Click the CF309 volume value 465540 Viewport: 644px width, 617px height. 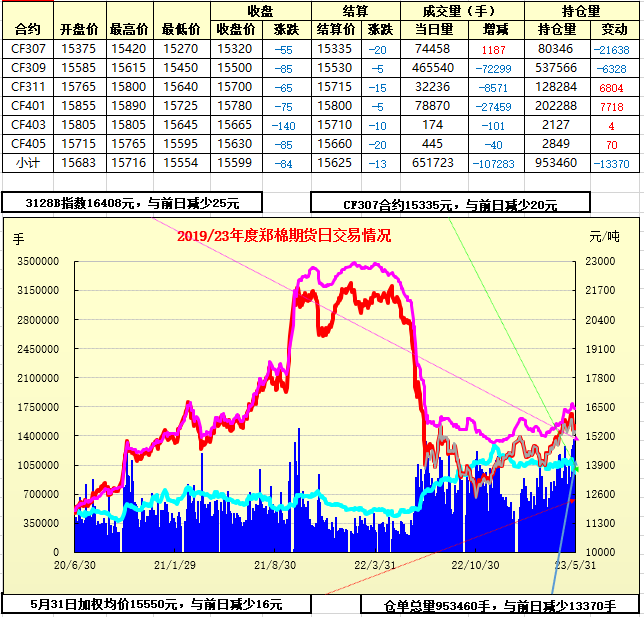point(432,67)
